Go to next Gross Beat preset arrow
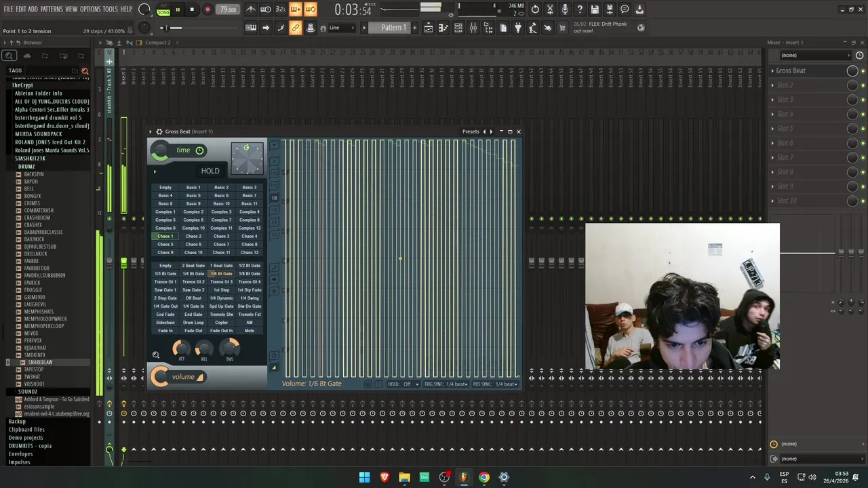 tap(491, 131)
